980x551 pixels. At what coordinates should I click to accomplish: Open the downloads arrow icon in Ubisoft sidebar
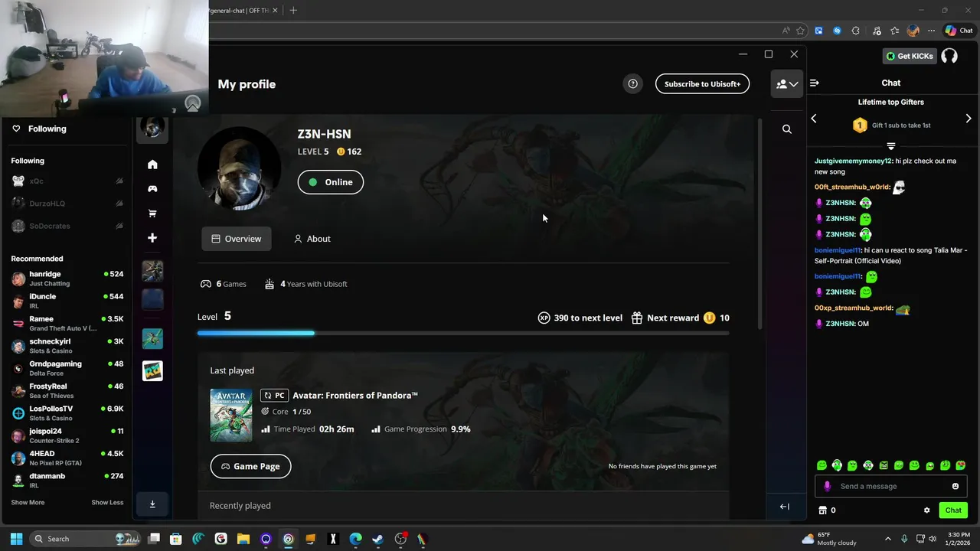click(152, 504)
